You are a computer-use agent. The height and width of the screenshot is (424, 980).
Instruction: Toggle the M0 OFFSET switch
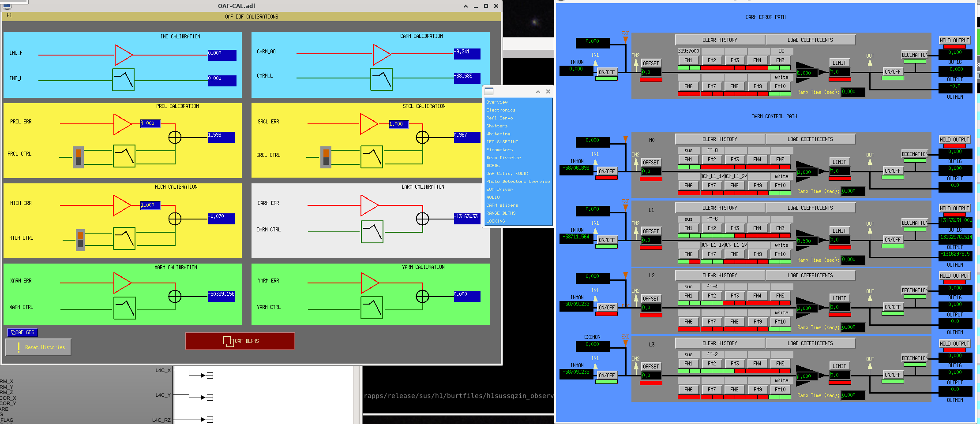click(651, 163)
